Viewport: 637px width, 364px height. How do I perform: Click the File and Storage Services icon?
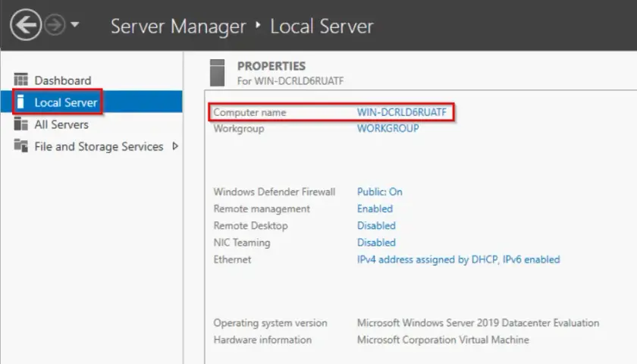pyautogui.click(x=21, y=146)
